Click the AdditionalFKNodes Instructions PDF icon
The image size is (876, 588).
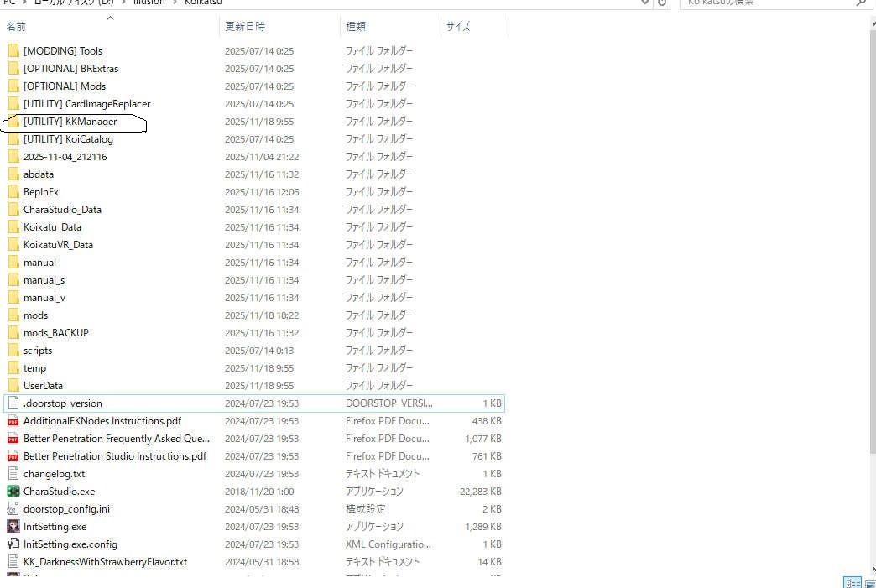coord(13,421)
